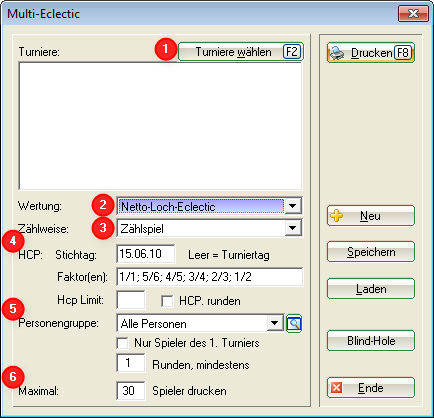The width and height of the screenshot is (434, 418).
Task: Expand the Wertung dropdown arrow
Action: click(292, 206)
